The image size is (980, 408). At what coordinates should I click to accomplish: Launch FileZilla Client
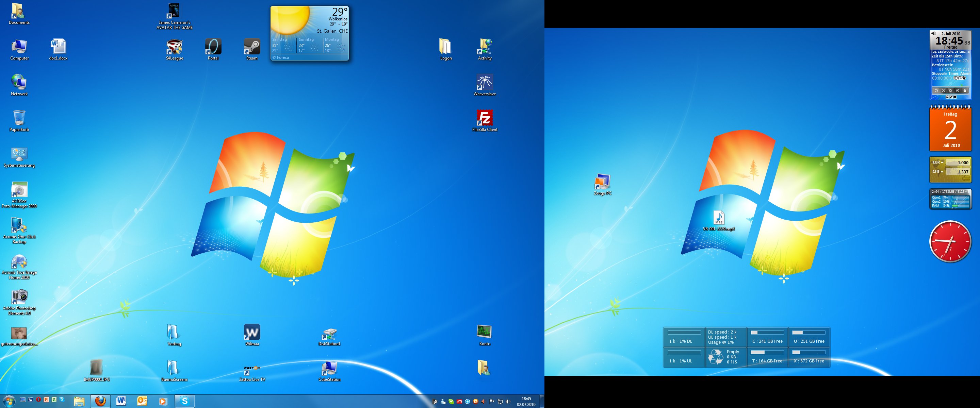point(485,121)
